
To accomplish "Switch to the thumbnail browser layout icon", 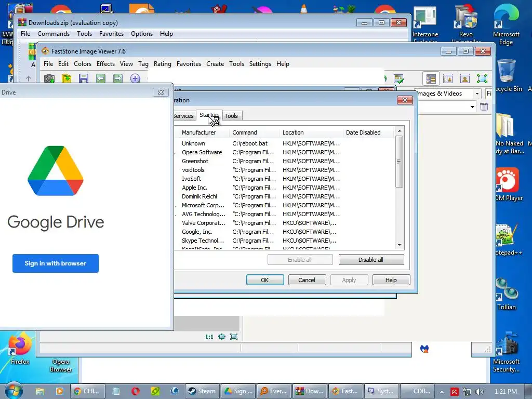I will coord(431,79).
